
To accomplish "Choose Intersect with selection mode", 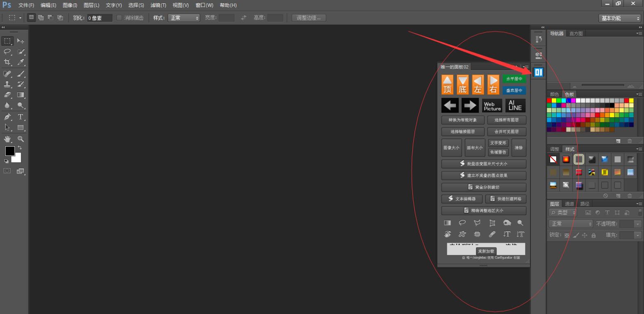I will pyautogui.click(x=60, y=18).
